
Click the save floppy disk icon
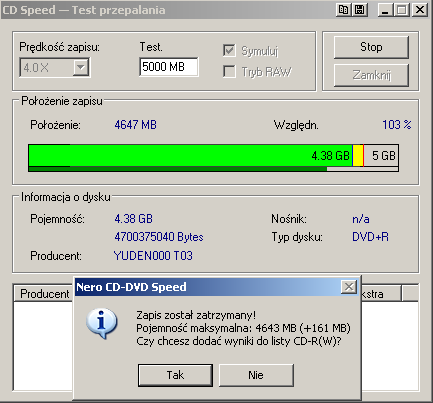(x=359, y=10)
